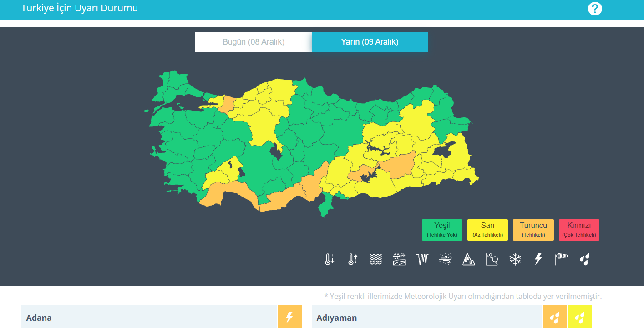
Task: Click the snow warning icon
Action: (x=515, y=259)
